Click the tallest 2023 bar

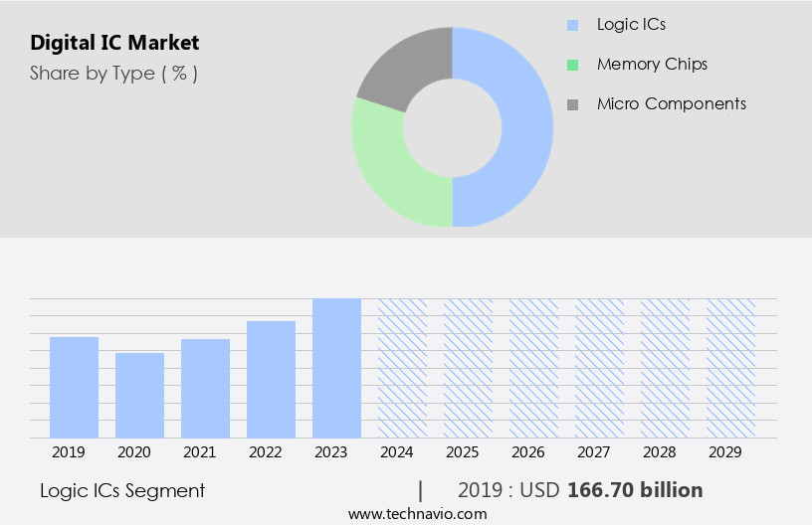(336, 368)
